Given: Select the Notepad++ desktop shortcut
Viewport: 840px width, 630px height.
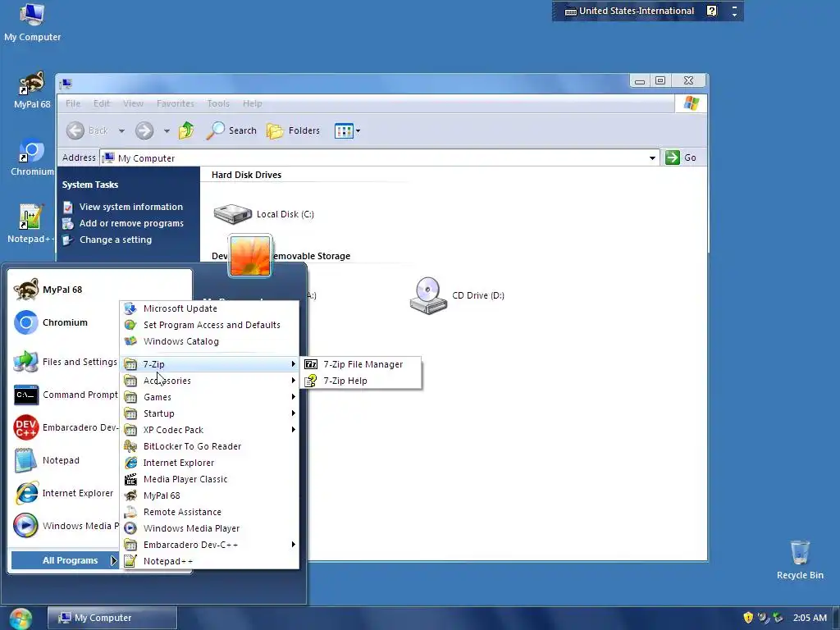Looking at the screenshot, I should click(30, 224).
